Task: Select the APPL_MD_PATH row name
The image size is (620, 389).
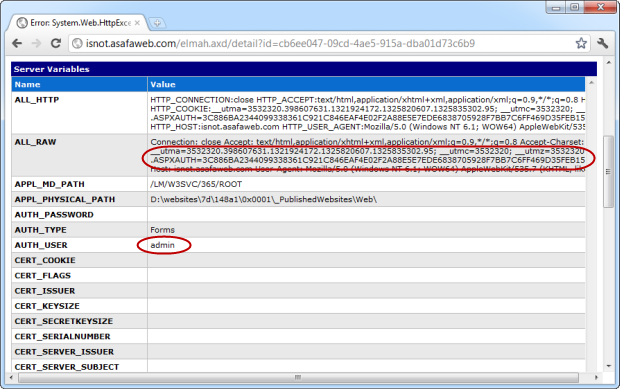Action: pos(49,184)
